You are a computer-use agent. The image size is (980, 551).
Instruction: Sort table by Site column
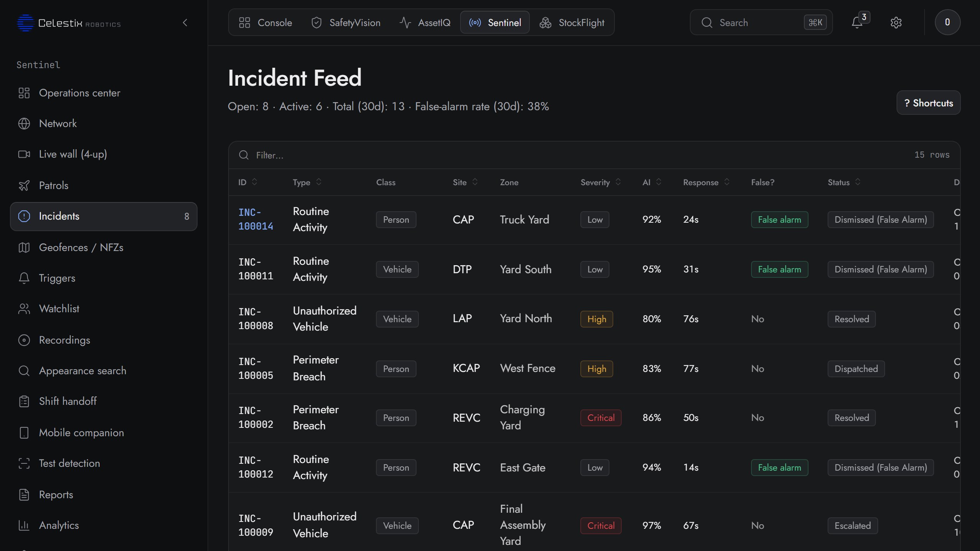pos(465,182)
